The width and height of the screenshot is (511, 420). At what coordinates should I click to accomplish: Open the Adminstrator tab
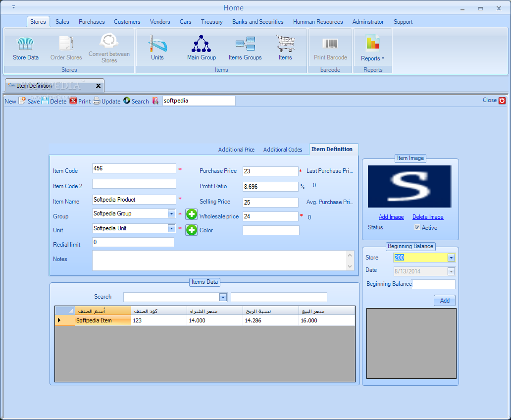pyautogui.click(x=368, y=22)
